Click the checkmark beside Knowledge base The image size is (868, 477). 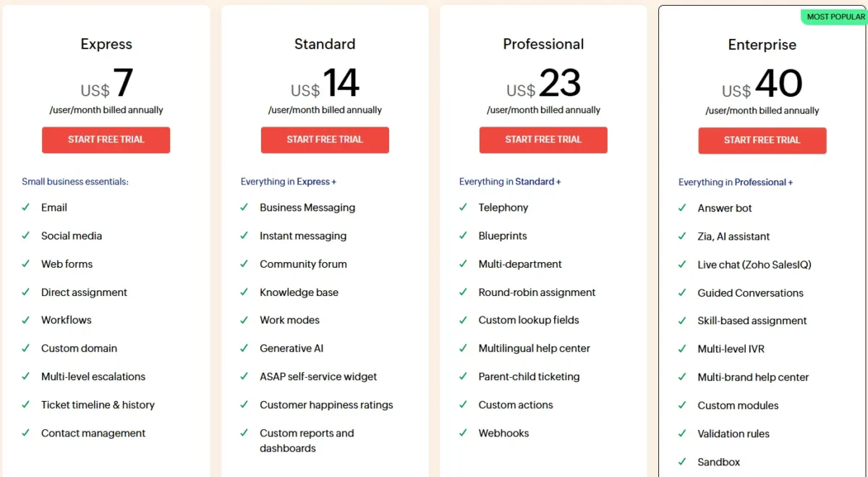244,292
